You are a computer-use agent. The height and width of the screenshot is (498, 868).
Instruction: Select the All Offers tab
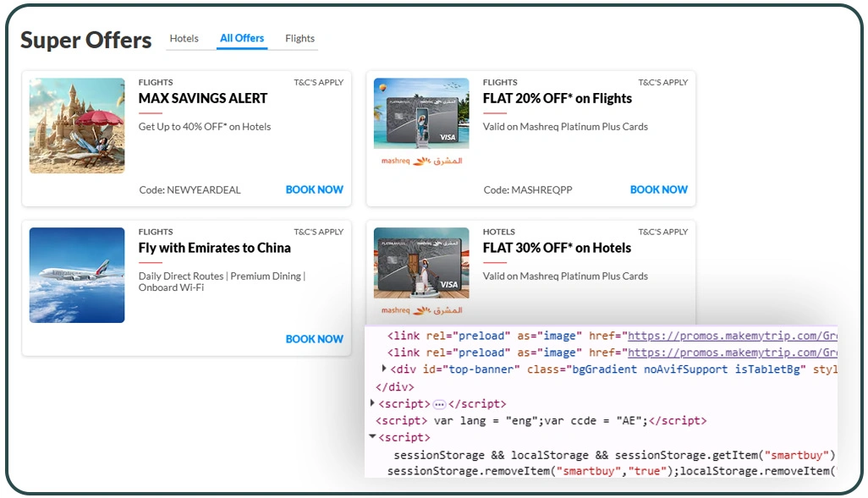click(x=241, y=37)
